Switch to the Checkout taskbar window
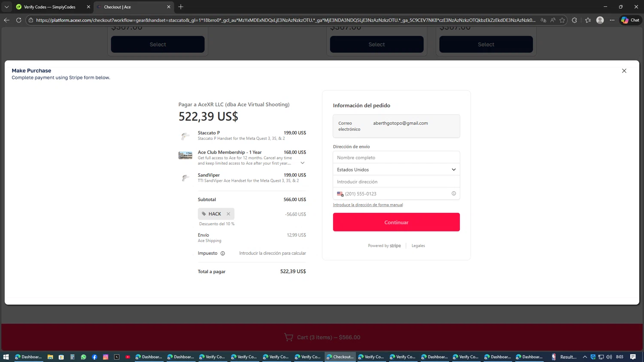This screenshot has width=644, height=362. click(x=340, y=357)
